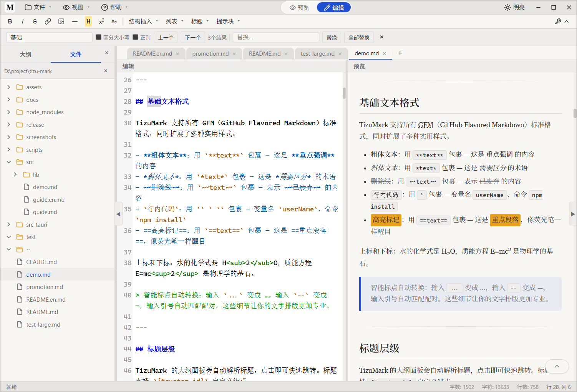
Task: Switch to 预览 preview mode
Action: (x=299, y=8)
